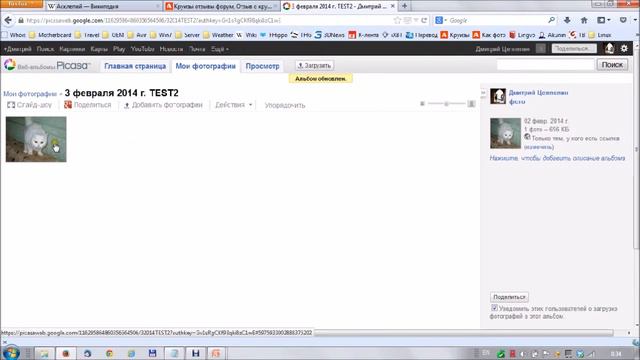This screenshot has width=640, height=360.
Task: Collapse the album info sidebar with the small arrow
Action: click(483, 93)
